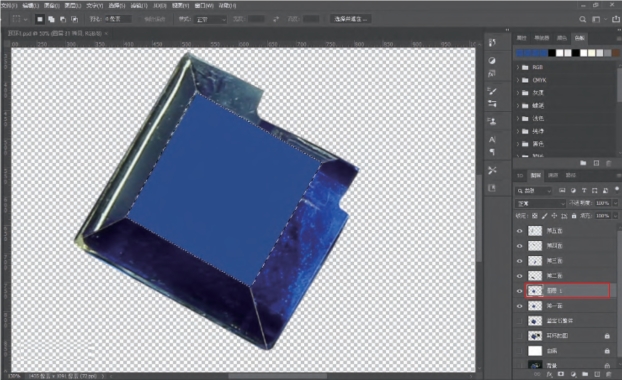The image size is (622, 380).
Task: Select Intersect with selection mode
Action: (74, 19)
